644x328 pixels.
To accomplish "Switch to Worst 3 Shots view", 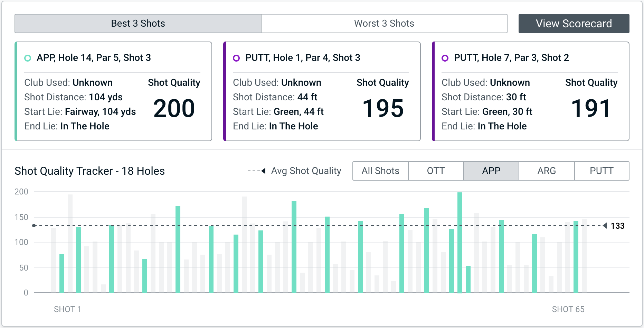I will coord(384,24).
